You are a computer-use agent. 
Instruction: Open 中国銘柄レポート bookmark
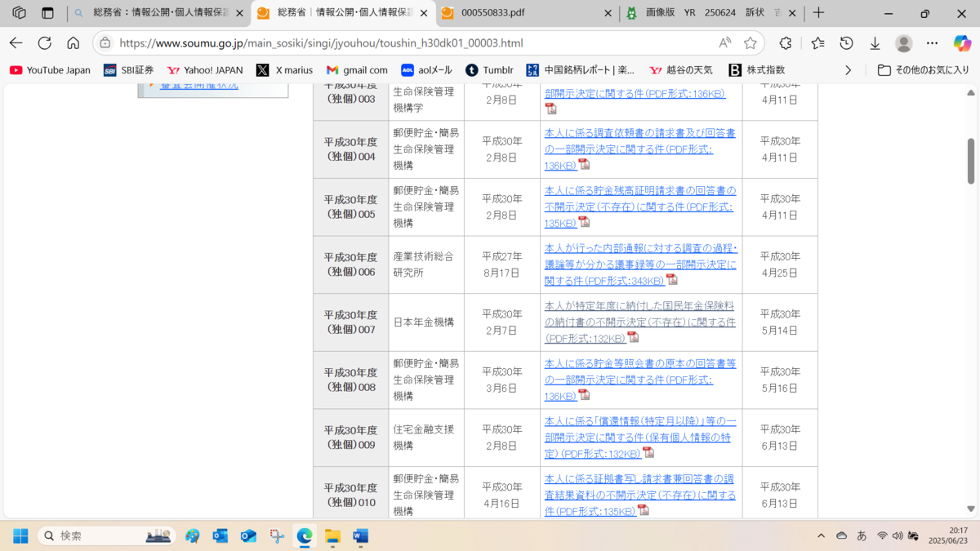[580, 70]
